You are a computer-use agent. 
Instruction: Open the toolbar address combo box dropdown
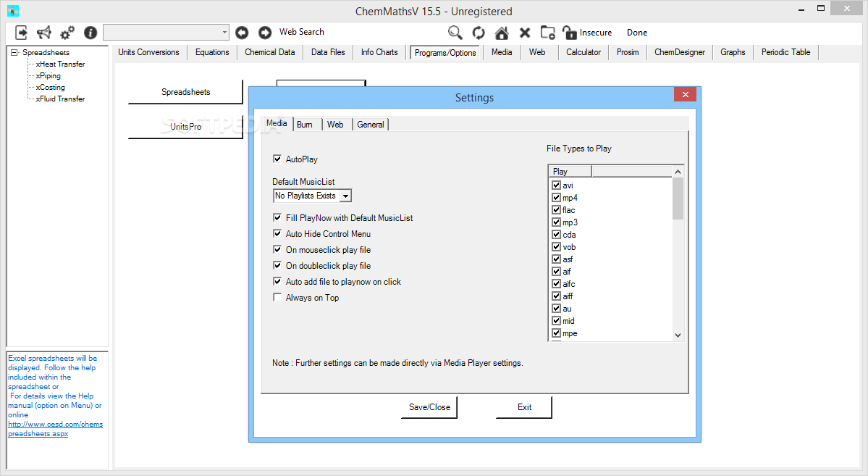(224, 33)
